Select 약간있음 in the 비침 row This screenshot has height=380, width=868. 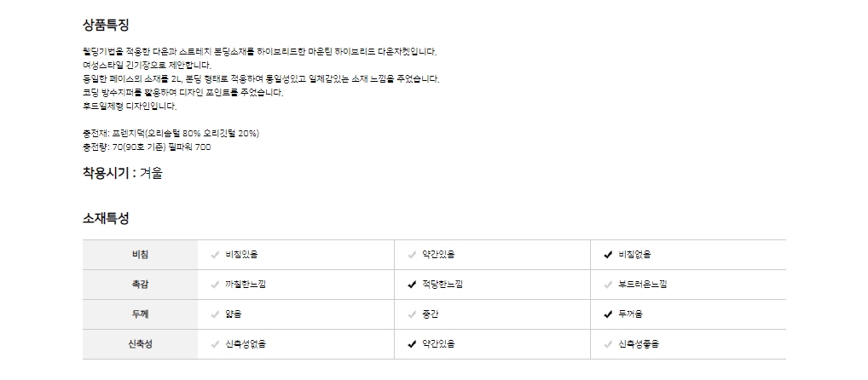pos(438,255)
